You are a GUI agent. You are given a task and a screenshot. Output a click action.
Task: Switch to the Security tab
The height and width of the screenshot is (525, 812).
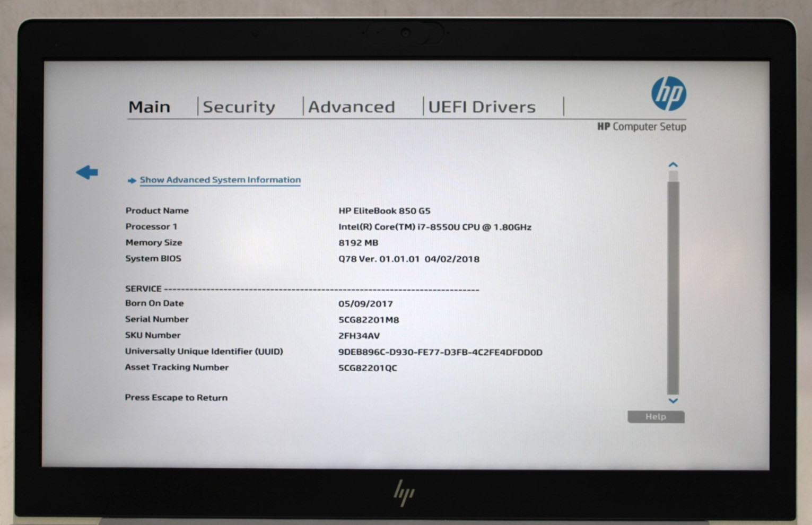[x=239, y=107]
